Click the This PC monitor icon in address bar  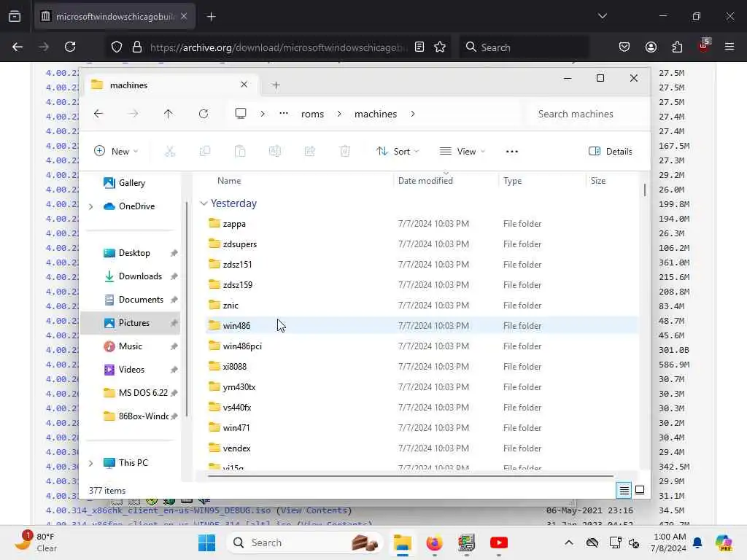[241, 113]
